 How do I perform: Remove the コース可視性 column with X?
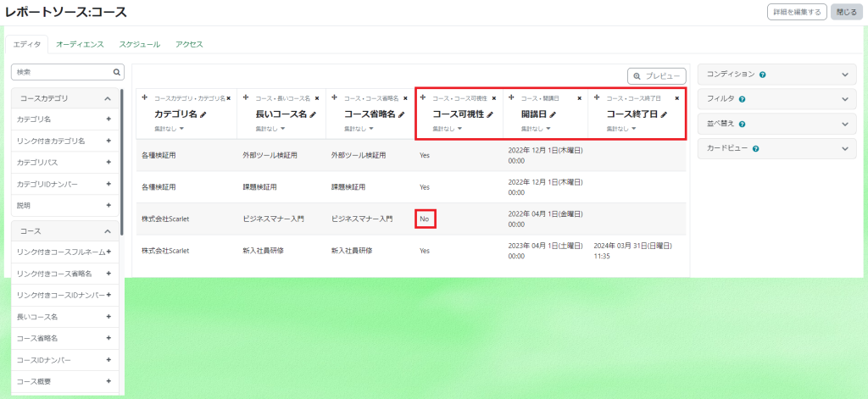coord(494,98)
